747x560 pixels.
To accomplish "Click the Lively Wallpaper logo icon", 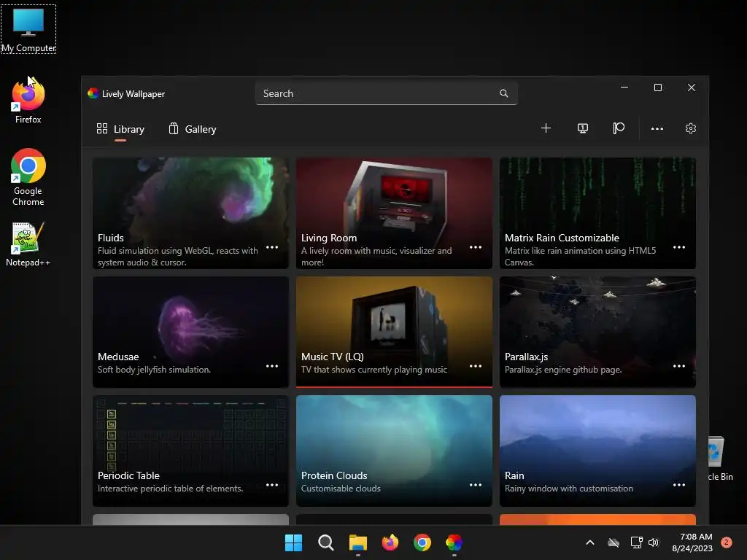I will click(93, 93).
